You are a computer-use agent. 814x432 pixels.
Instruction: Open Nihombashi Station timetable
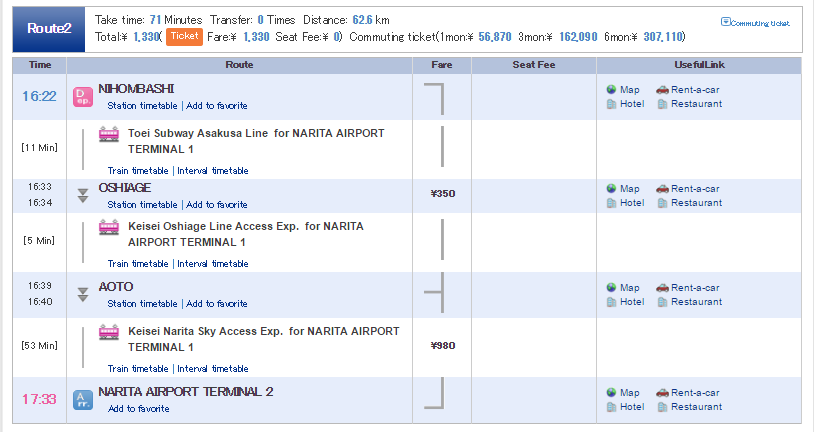(142, 106)
